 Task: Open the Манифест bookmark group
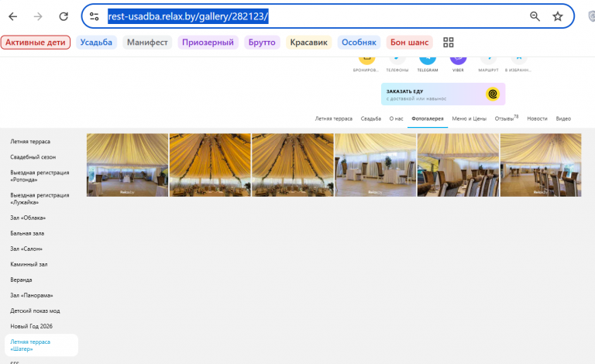[147, 42]
